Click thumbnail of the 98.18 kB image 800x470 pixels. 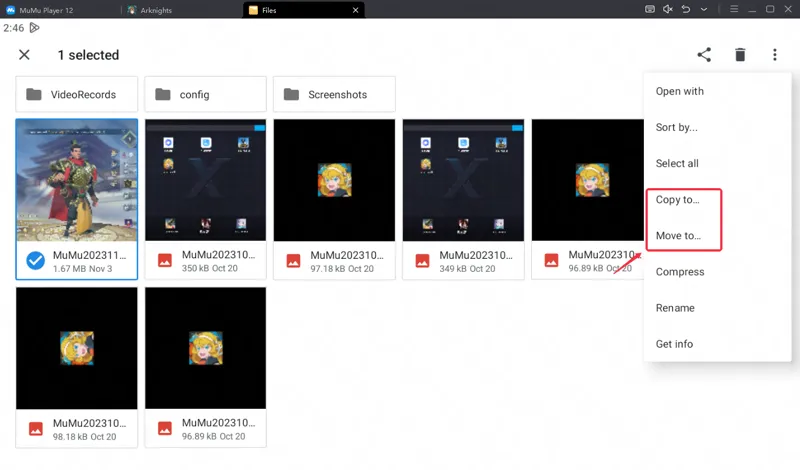click(x=77, y=348)
